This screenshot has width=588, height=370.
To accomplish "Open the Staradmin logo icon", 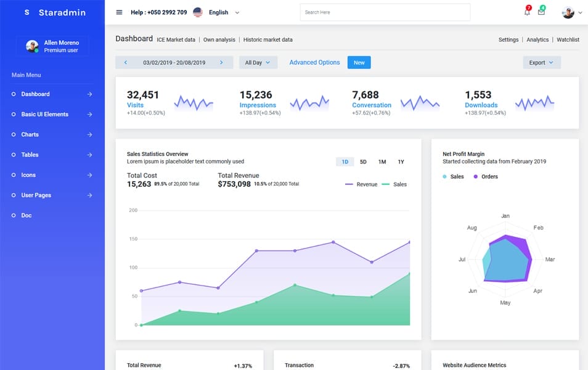I will [x=26, y=11].
